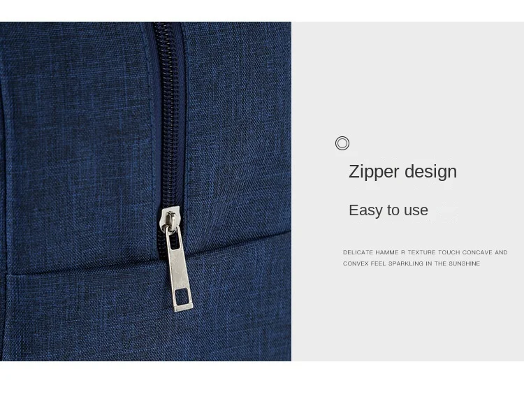Click the word 'Zipper' in the heading
The height and width of the screenshot is (420, 524).
[374, 172]
